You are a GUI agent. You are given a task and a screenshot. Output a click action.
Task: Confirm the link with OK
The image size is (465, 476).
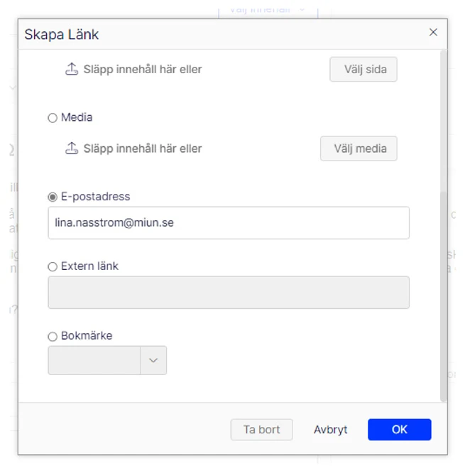400,430
